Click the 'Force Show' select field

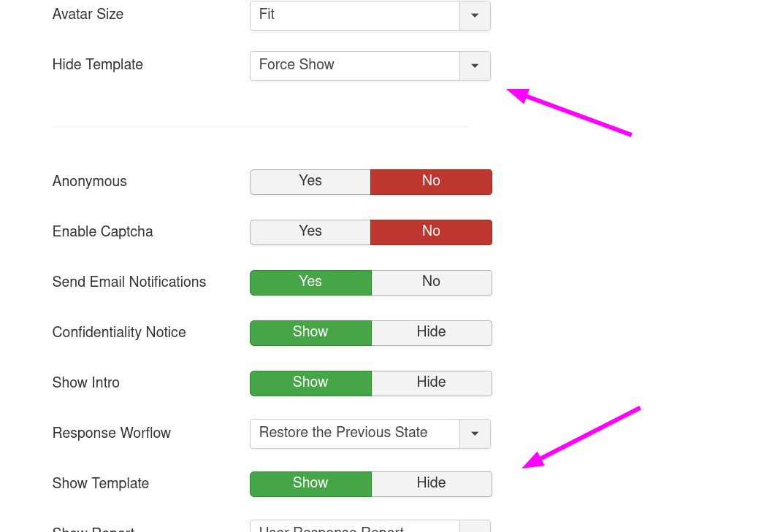[355, 66]
